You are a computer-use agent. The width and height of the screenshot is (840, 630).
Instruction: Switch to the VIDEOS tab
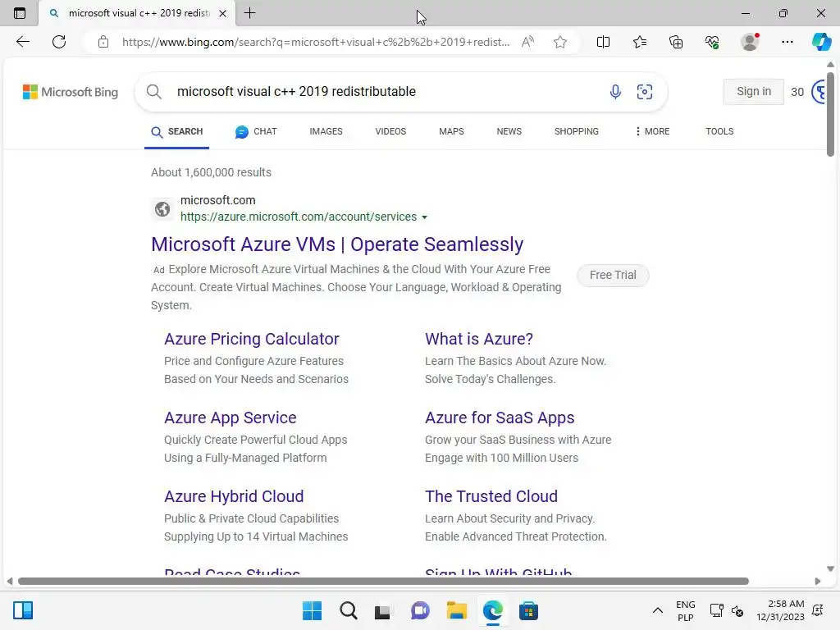pos(390,131)
